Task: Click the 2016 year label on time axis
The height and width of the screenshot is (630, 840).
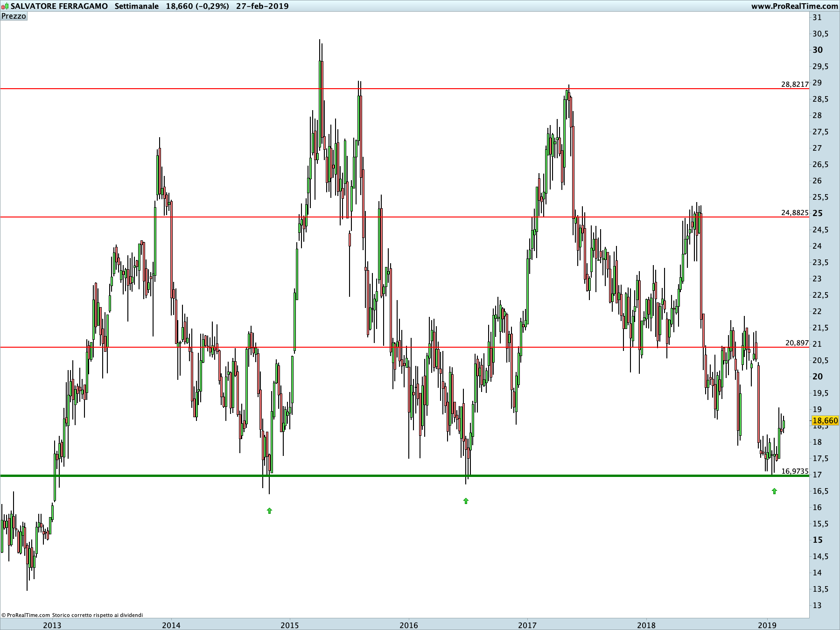Action: point(409,625)
